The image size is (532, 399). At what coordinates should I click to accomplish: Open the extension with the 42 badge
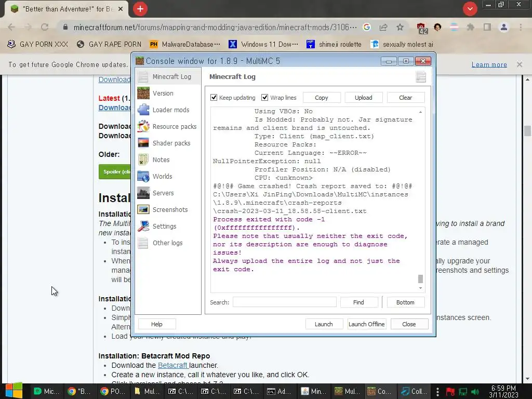[x=422, y=28]
